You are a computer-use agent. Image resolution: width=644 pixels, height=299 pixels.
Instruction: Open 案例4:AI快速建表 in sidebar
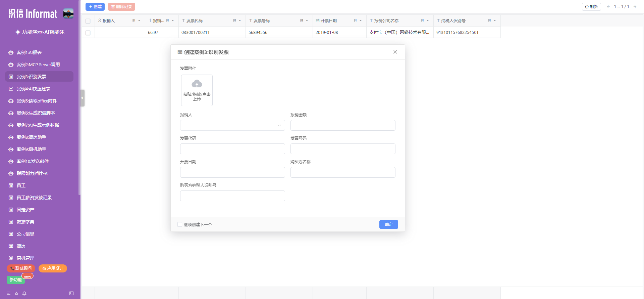click(x=39, y=89)
